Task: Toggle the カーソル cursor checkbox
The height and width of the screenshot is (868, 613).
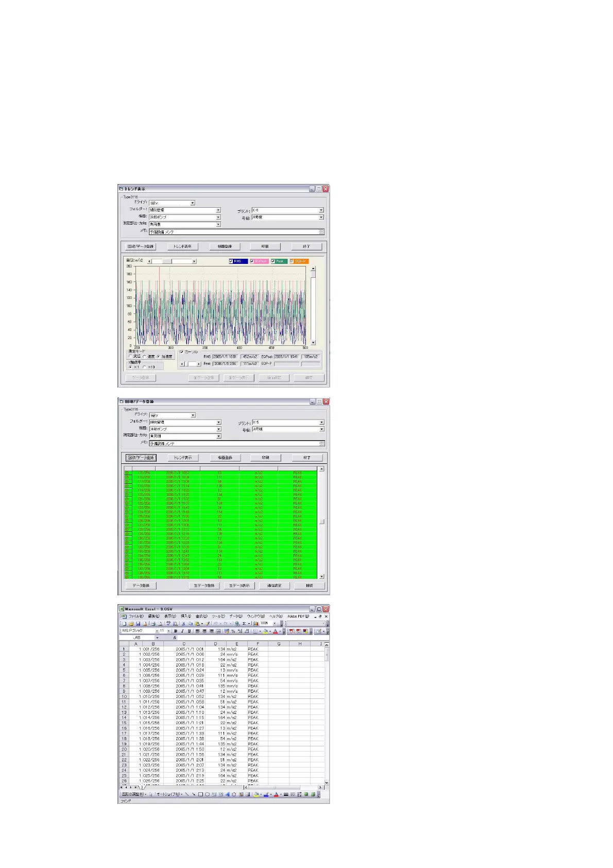Action: tap(181, 352)
